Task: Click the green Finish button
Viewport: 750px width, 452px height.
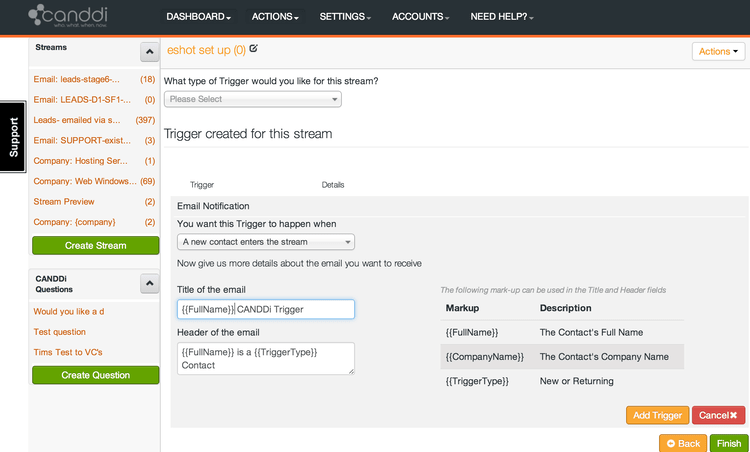Action: (x=729, y=443)
